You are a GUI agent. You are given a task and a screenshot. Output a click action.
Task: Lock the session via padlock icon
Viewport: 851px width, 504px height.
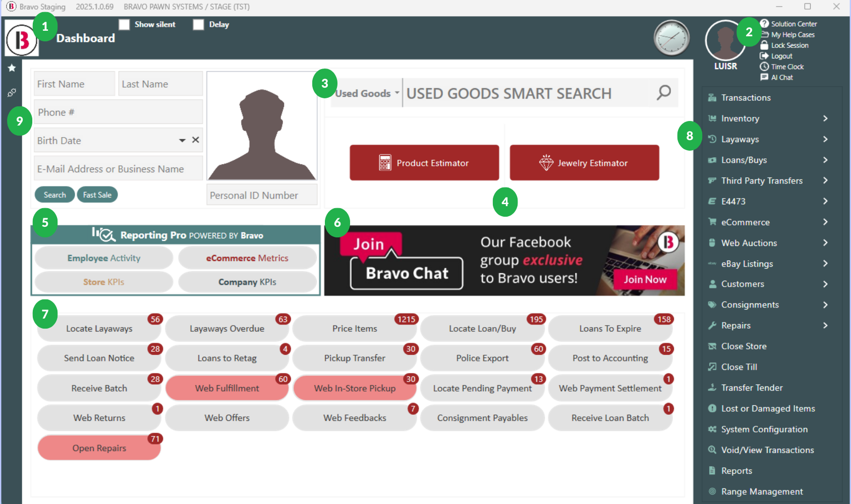[764, 45]
